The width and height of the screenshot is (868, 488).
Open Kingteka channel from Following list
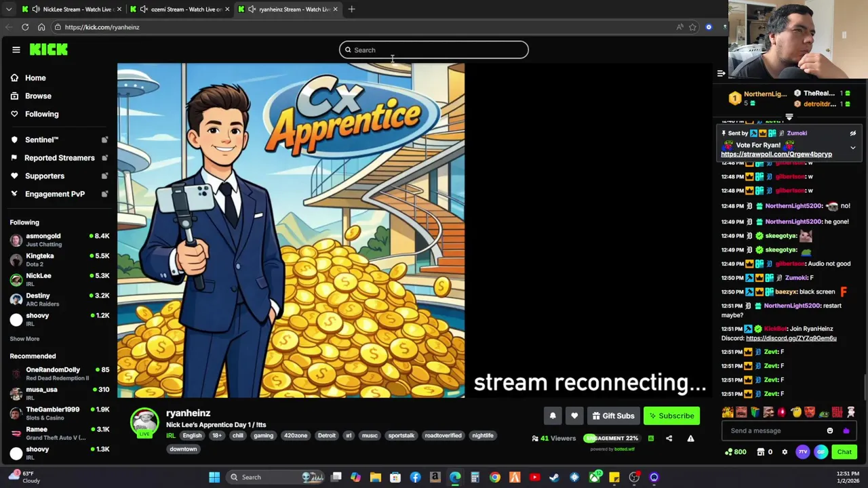[59, 260]
